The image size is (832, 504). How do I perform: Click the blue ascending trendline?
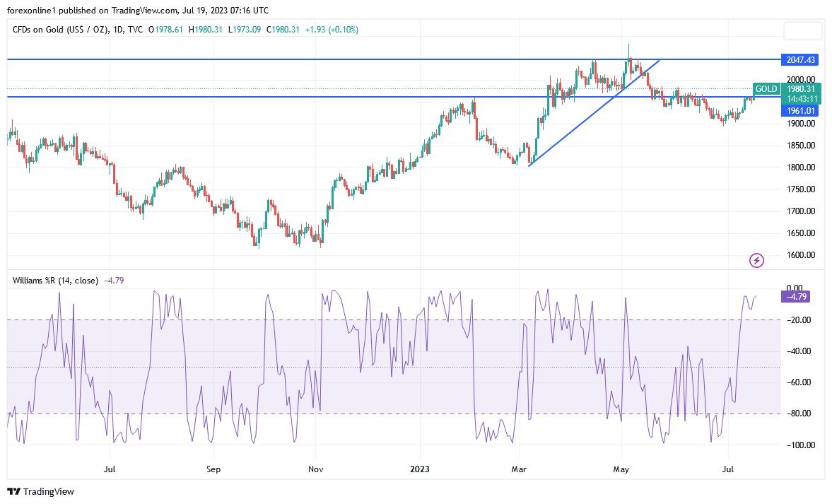pos(594,112)
